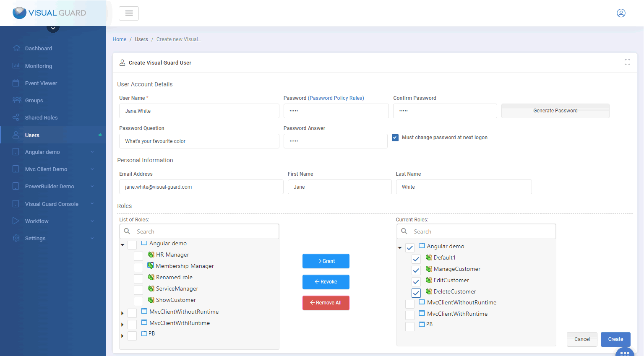
Task: Open the hamburger menu toggle
Action: 129,13
